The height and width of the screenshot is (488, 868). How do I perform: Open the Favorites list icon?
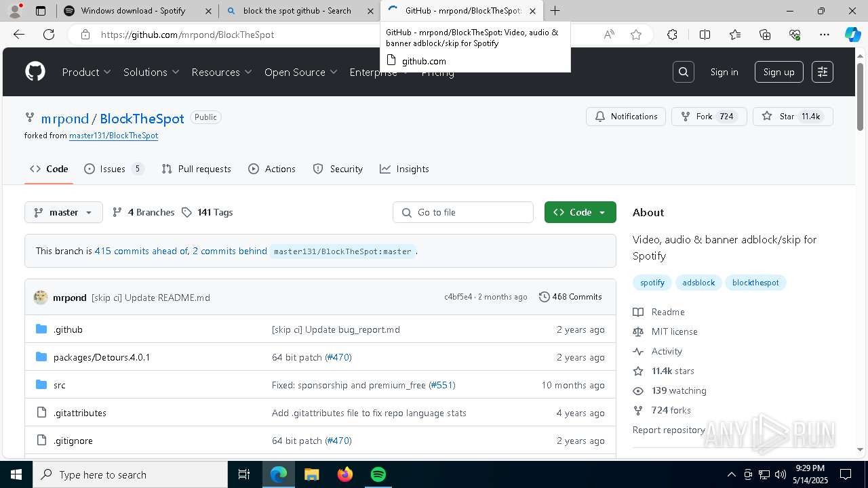[x=735, y=35]
